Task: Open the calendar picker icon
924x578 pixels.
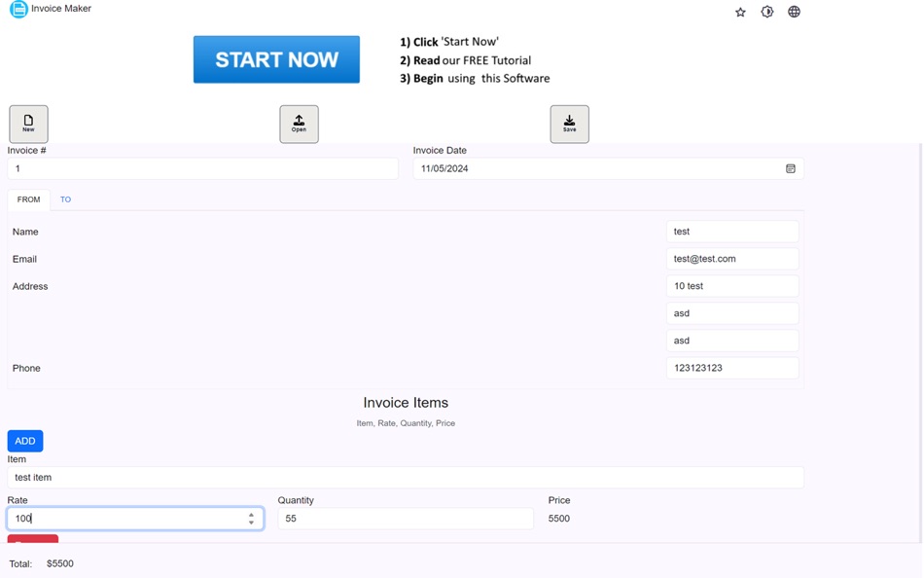Action: click(x=790, y=168)
